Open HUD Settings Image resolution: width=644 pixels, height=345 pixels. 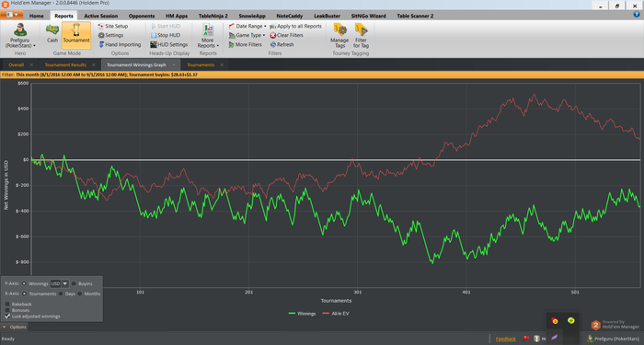(x=168, y=44)
